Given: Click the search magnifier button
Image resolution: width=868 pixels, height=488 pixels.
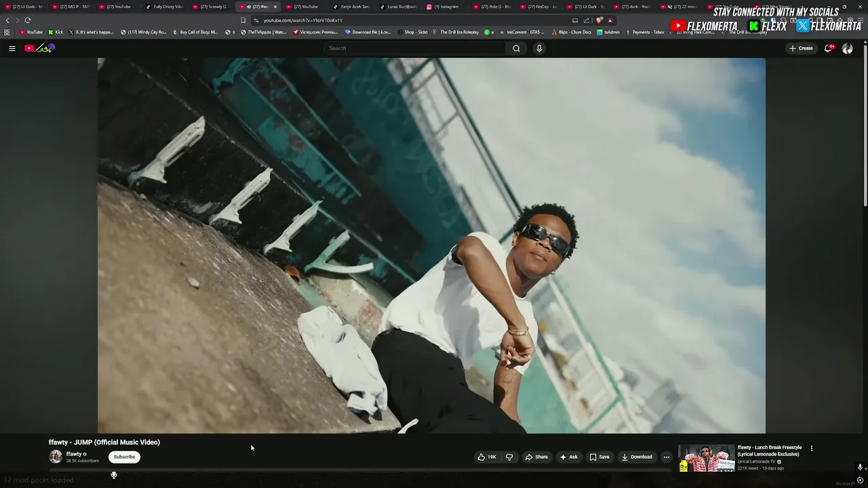Looking at the screenshot, I should click(516, 48).
